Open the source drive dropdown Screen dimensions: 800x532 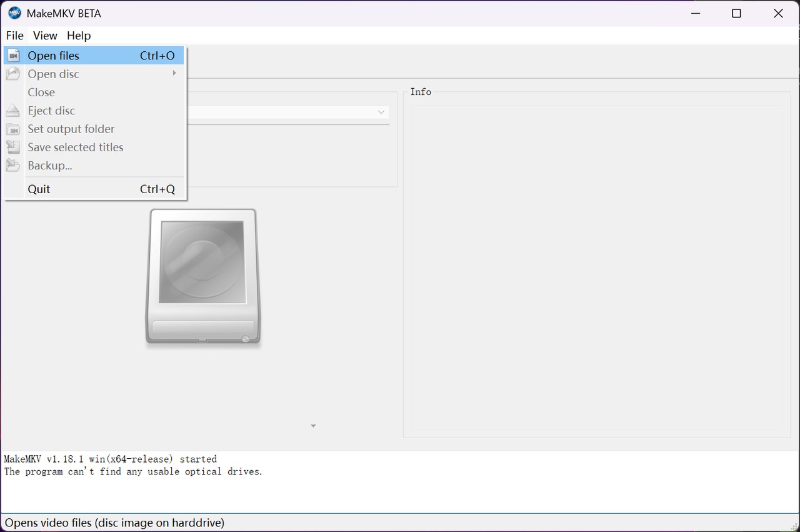(x=381, y=112)
